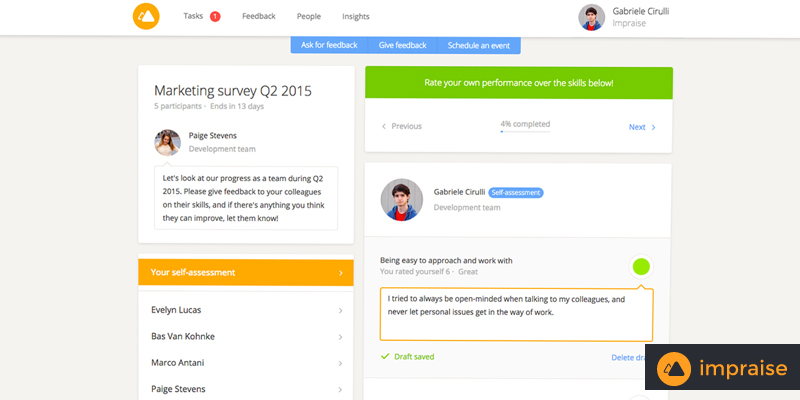
Task: Go to the People tab
Action: pos(309,17)
